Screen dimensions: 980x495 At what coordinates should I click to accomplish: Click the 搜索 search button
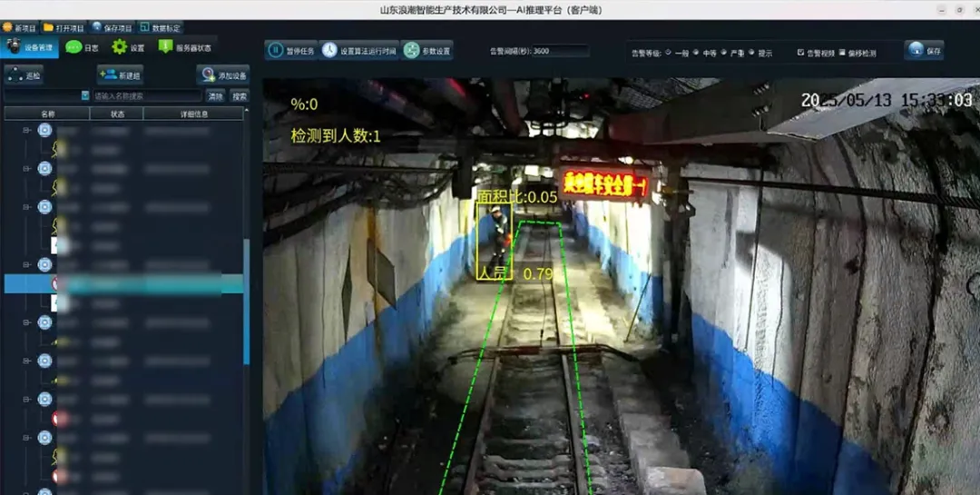click(239, 96)
